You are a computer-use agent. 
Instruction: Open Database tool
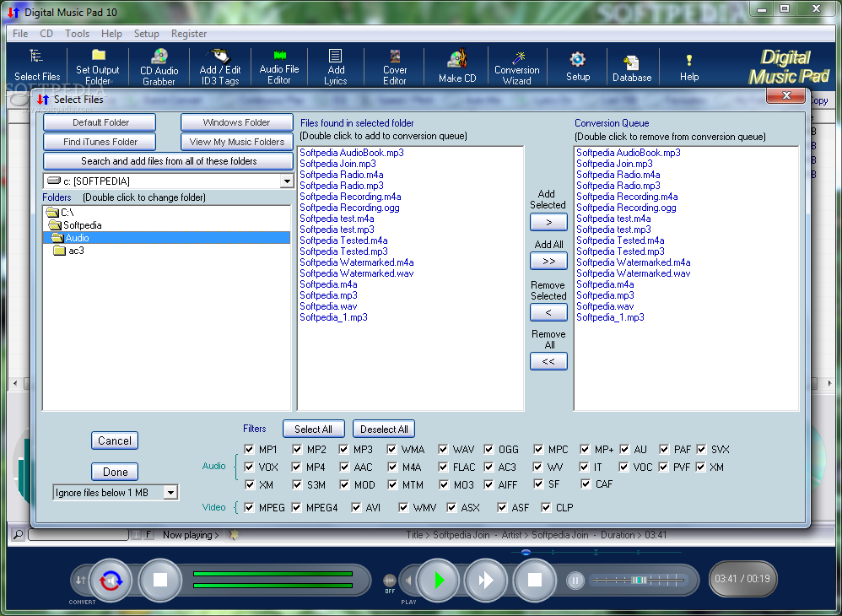tap(632, 68)
